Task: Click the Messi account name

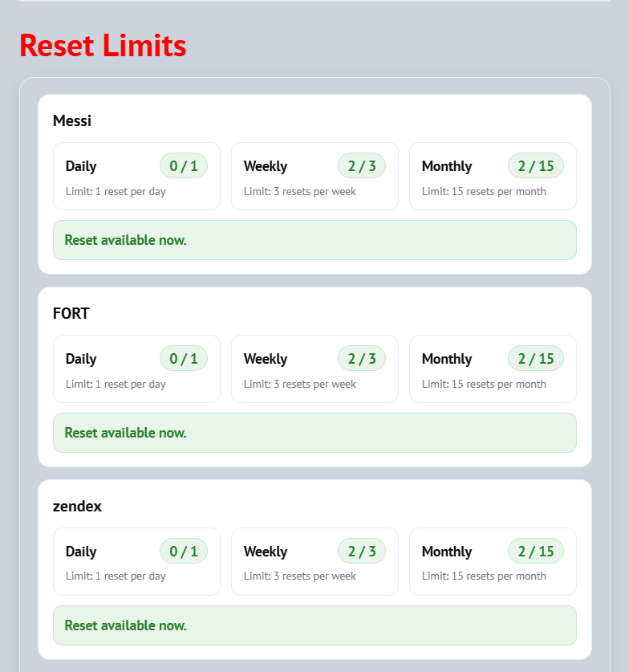Action: click(72, 121)
